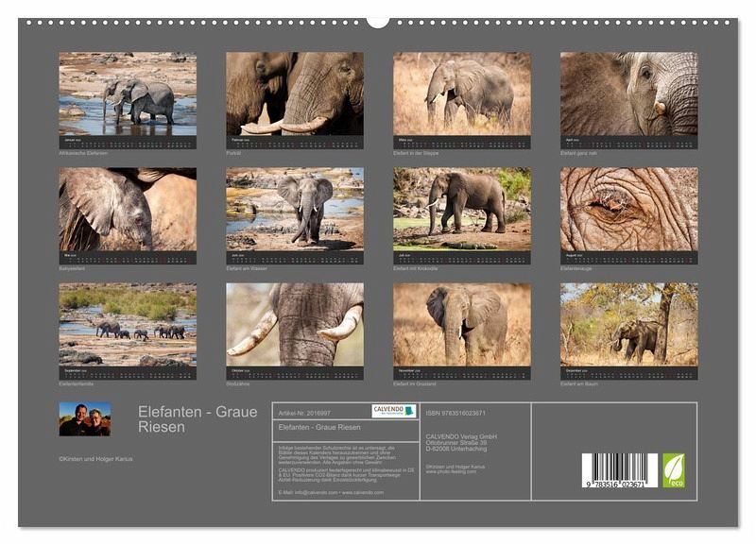756x545 pixels.
Task: Click the ISBN 9783516023671 text
Action: pyautogui.click(x=455, y=413)
